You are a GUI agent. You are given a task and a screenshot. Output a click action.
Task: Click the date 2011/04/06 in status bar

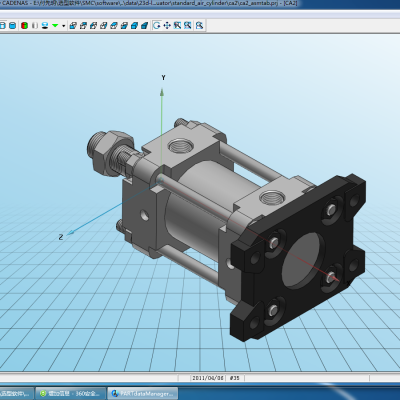click(208, 378)
